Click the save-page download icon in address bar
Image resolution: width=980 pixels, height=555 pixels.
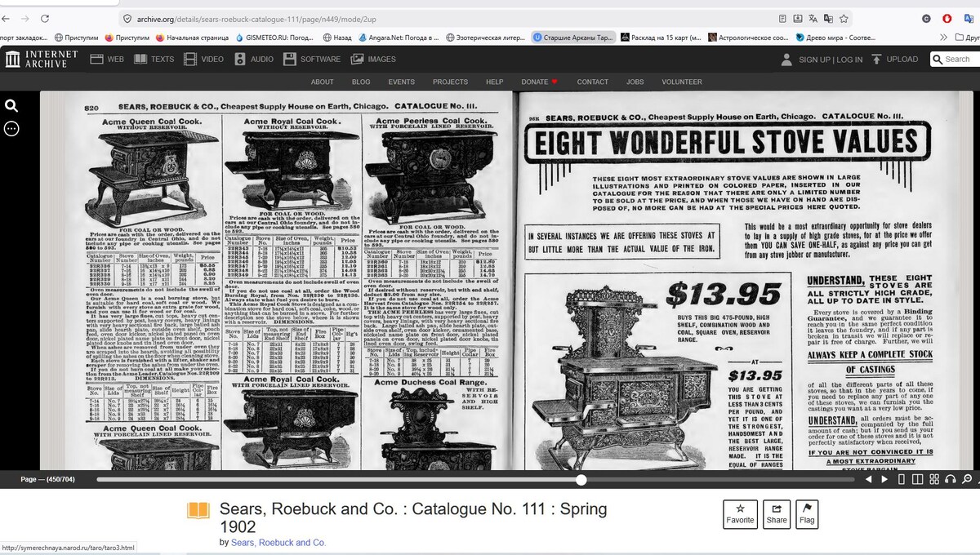point(798,19)
